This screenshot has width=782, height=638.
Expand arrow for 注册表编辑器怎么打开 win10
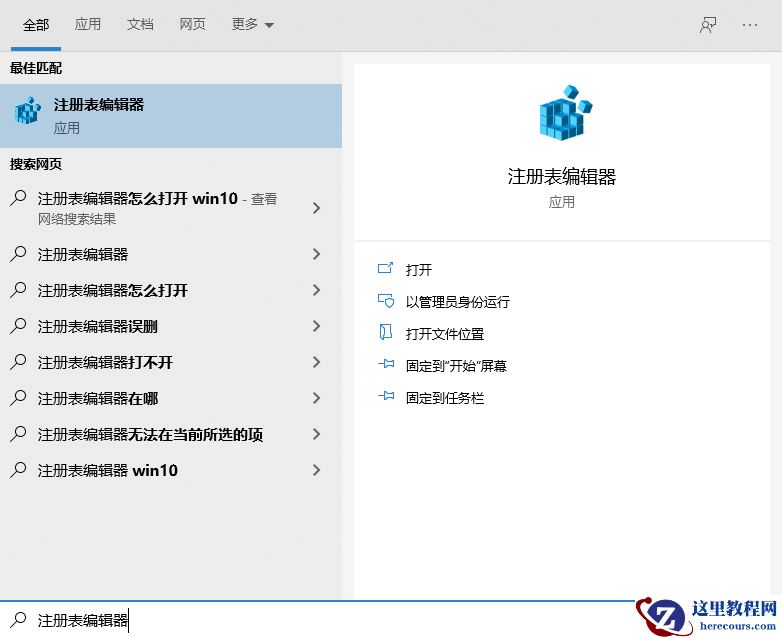316,208
